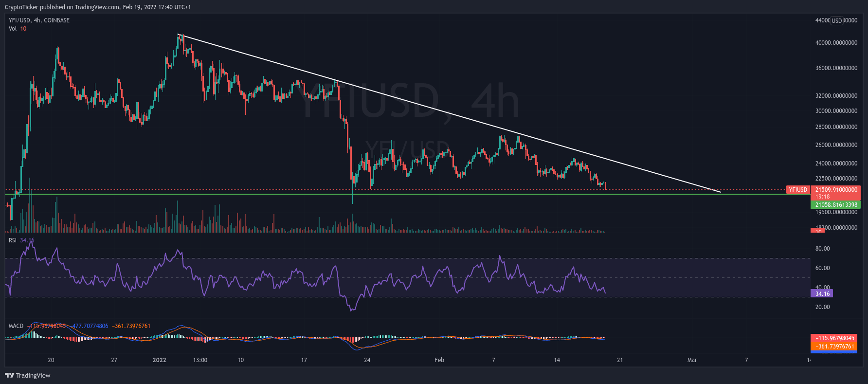Screen dimensions: 868x384
Task: Click the purple 34.16 RSI axis value tag
Action: [x=822, y=293]
